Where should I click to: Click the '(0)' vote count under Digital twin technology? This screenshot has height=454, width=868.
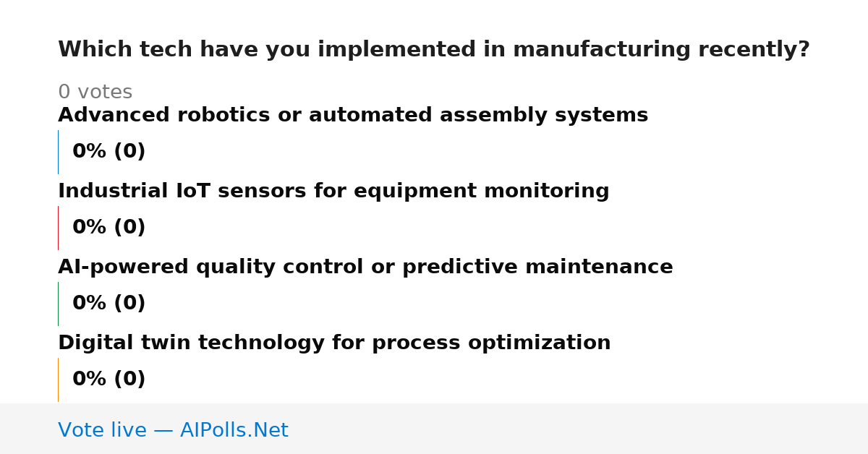pyautogui.click(x=129, y=380)
